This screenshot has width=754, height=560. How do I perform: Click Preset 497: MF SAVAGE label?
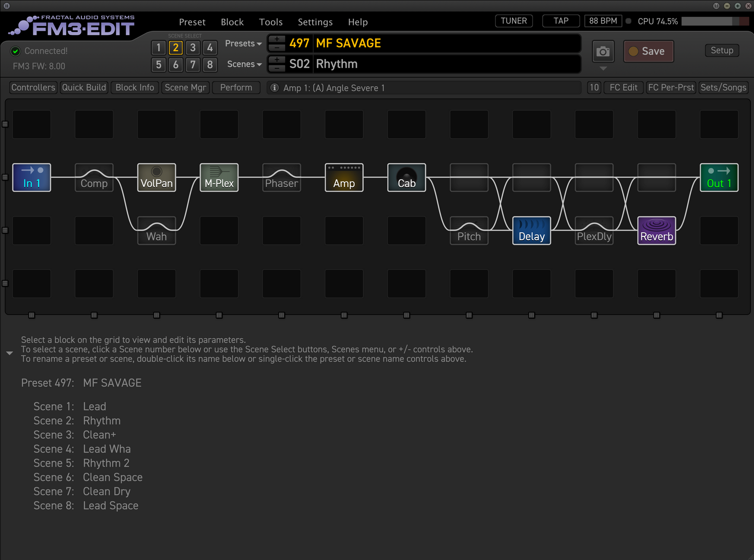coord(81,383)
